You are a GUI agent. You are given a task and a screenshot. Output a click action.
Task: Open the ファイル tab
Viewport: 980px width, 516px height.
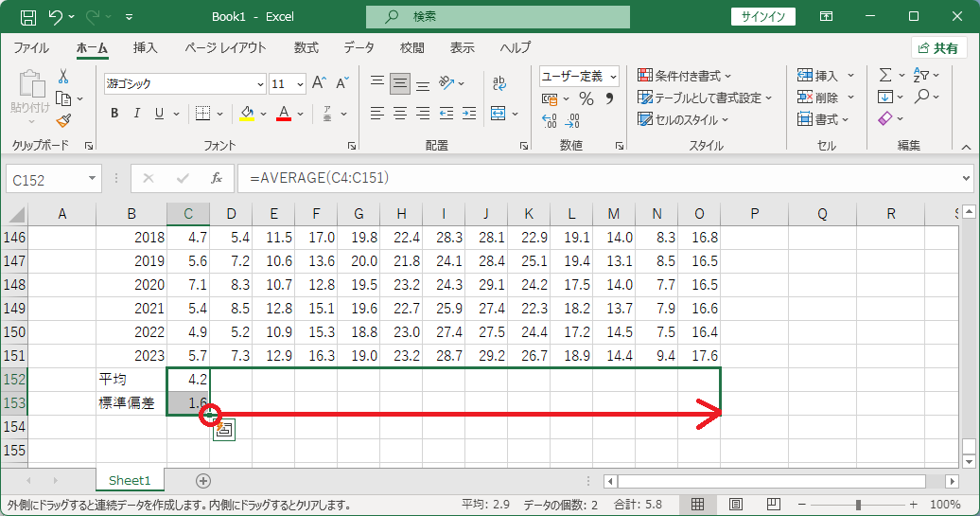click(31, 48)
